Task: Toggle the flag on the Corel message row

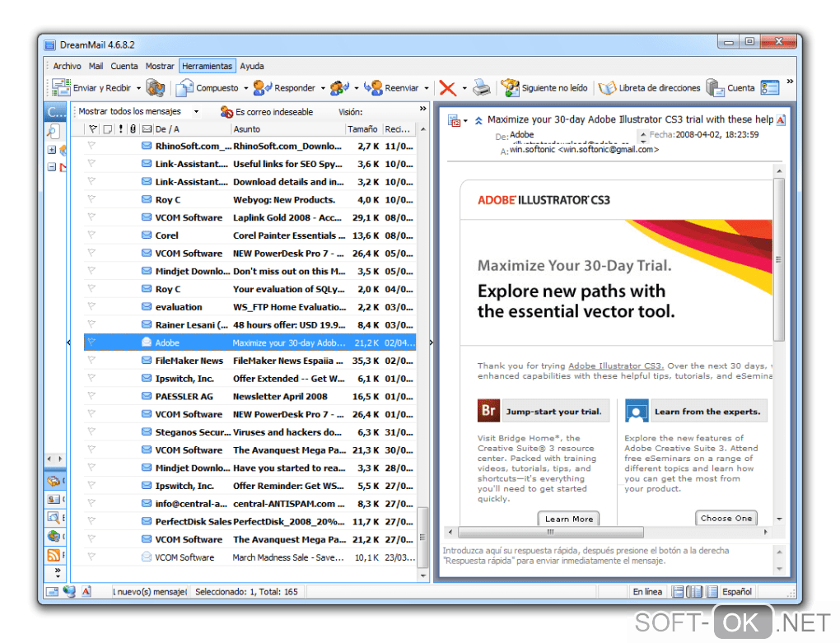Action: [x=91, y=235]
